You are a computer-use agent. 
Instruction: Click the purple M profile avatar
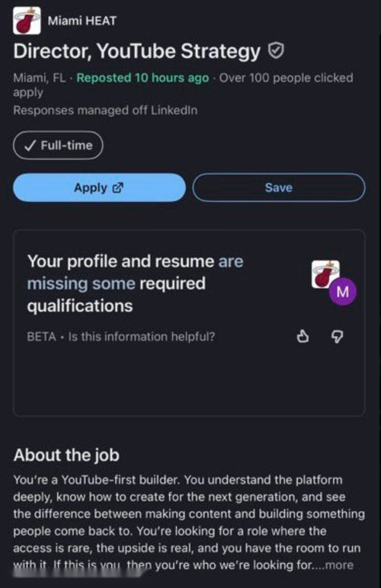[342, 292]
